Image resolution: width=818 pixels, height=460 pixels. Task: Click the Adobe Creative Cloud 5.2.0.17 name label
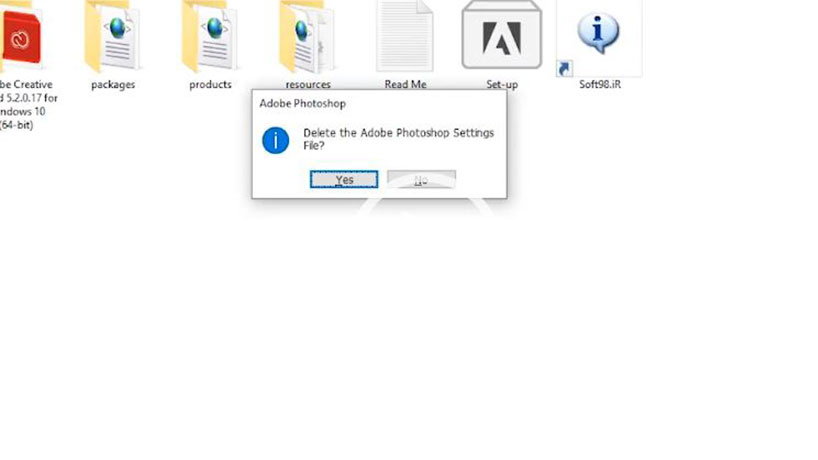pyautogui.click(x=26, y=104)
